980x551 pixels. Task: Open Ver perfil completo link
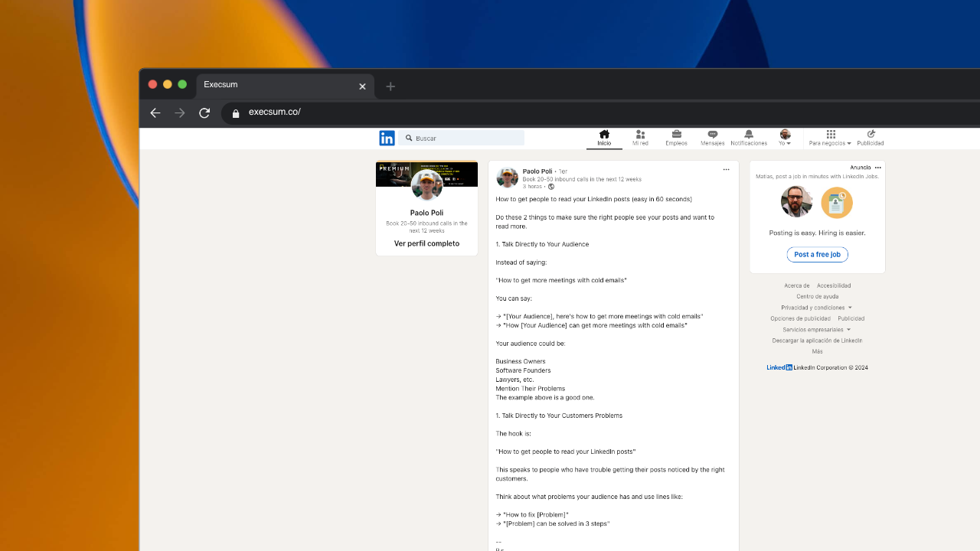click(x=426, y=244)
